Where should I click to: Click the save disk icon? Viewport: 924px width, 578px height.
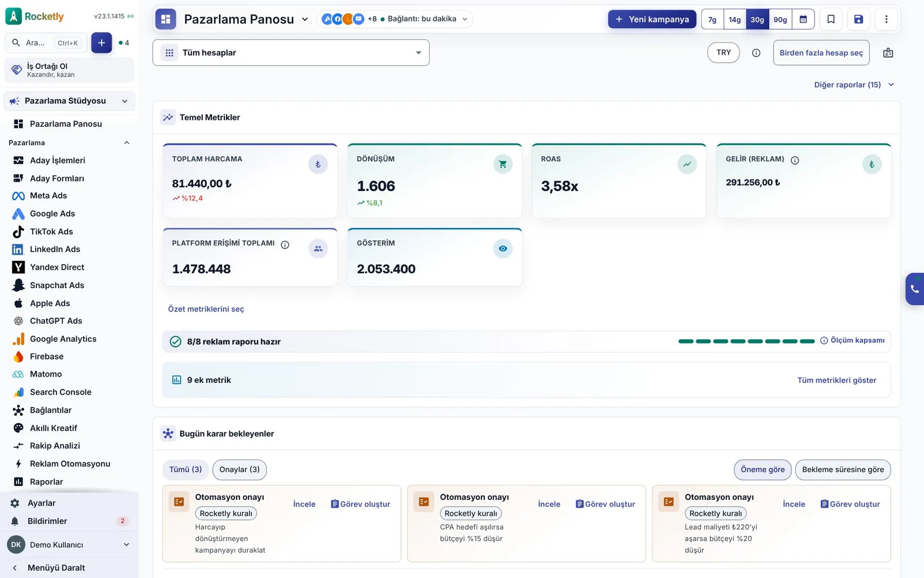(858, 19)
